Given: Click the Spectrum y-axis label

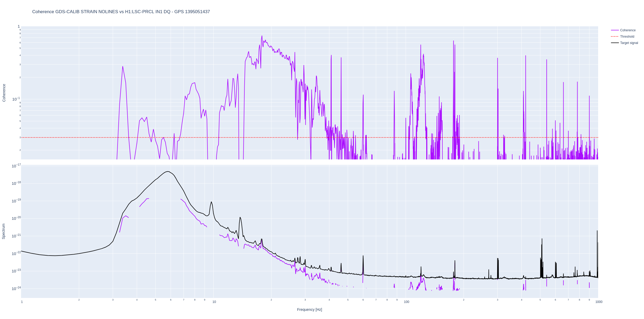Looking at the screenshot, I should [4, 231].
